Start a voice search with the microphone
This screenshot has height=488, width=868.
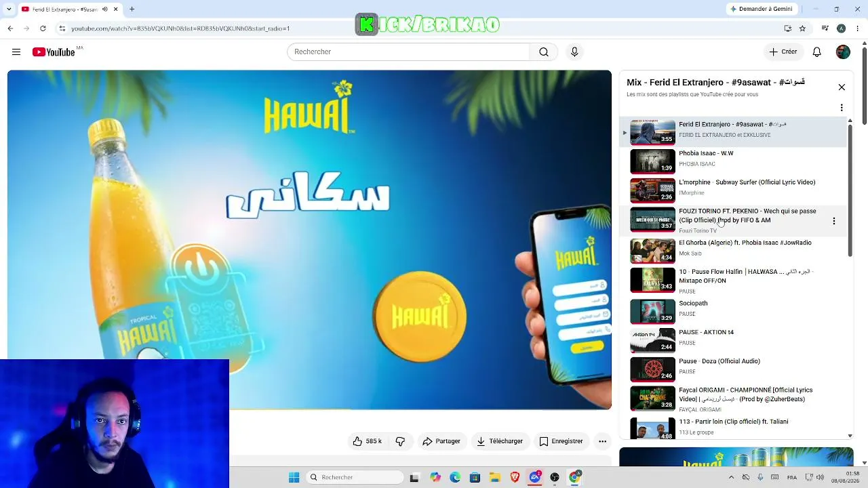click(574, 52)
